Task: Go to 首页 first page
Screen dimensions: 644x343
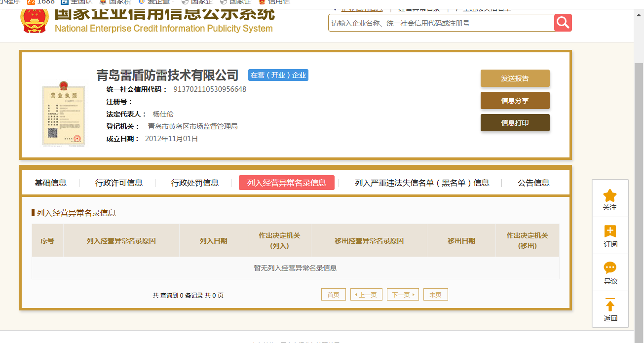Action: click(x=333, y=295)
